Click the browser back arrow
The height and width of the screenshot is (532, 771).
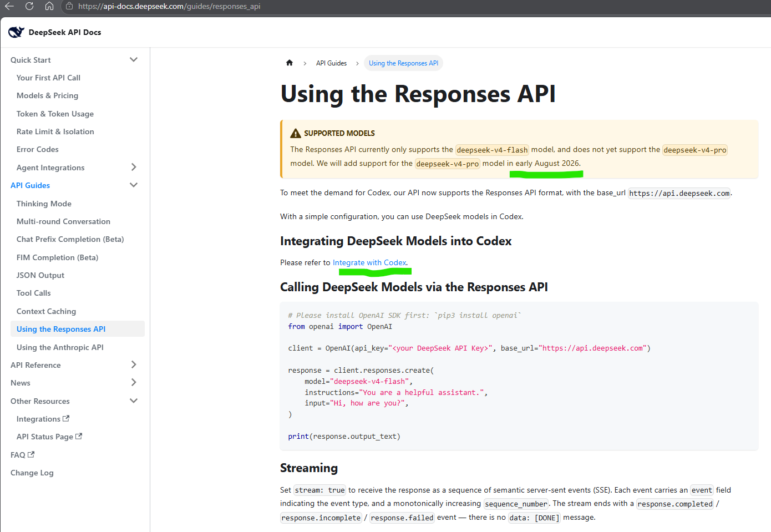(9, 6)
